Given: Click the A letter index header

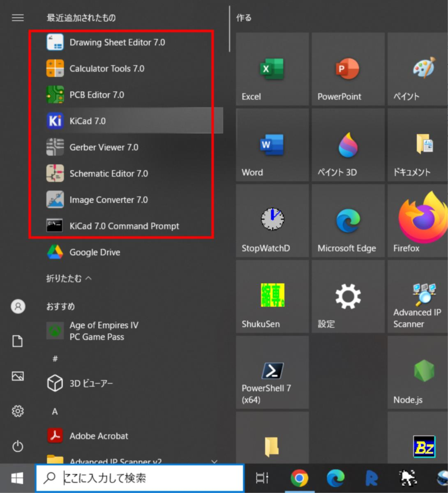Looking at the screenshot, I should tap(55, 411).
